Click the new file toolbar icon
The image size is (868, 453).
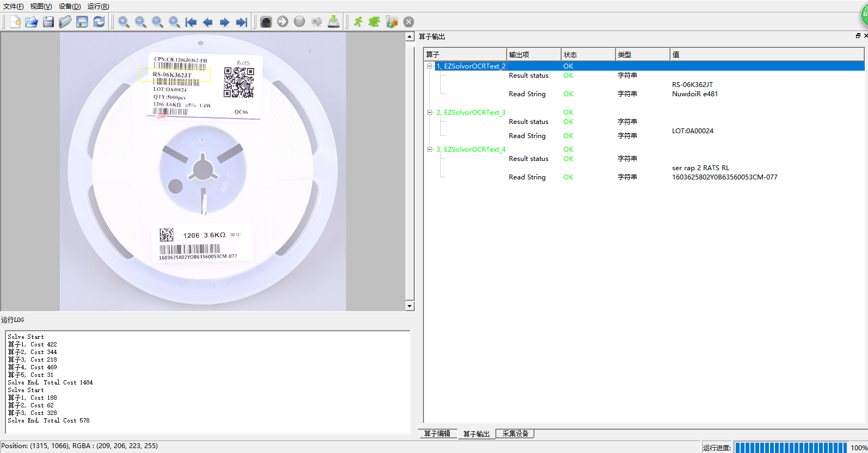coord(15,22)
